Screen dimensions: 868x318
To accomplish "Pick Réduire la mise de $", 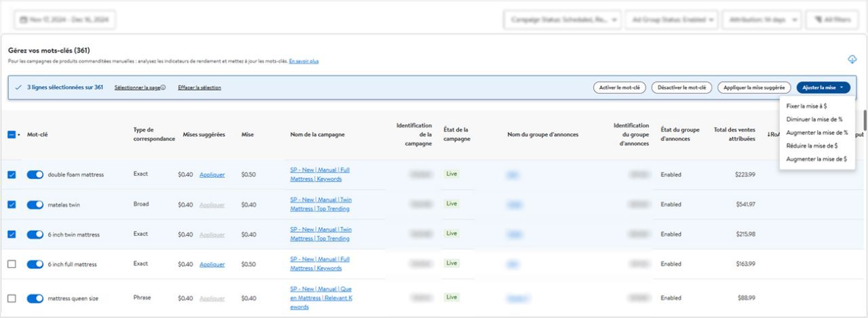I will click(811, 146).
